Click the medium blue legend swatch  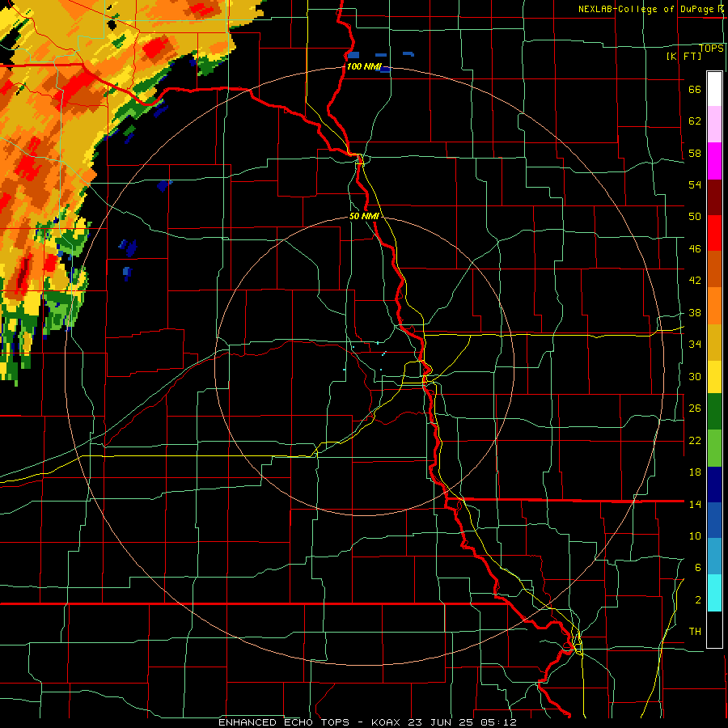click(x=714, y=520)
